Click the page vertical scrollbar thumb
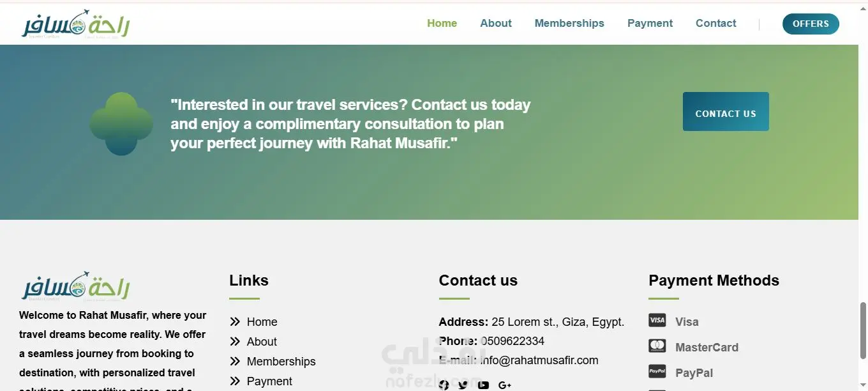The image size is (868, 391). (863, 332)
